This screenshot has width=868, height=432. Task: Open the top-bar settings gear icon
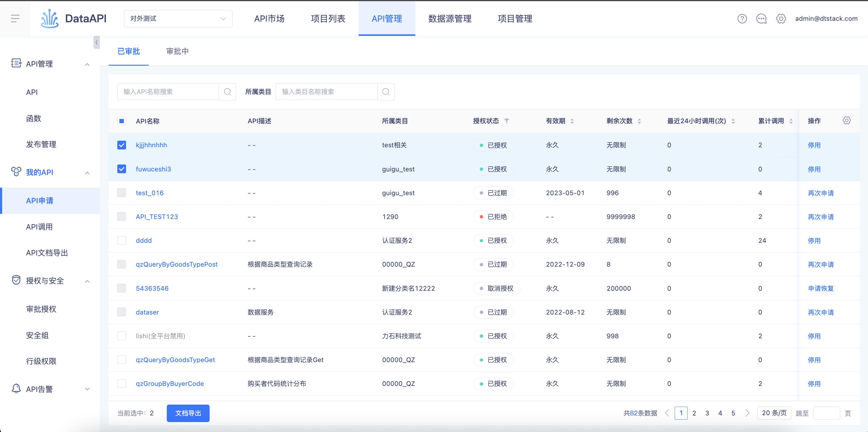781,18
